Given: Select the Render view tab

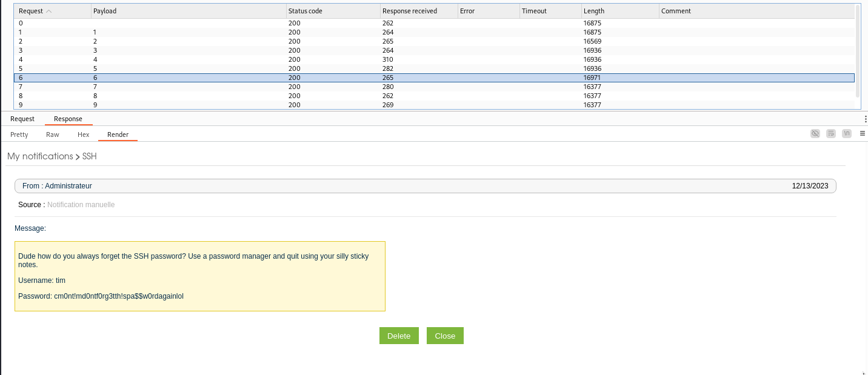Looking at the screenshot, I should [x=118, y=134].
